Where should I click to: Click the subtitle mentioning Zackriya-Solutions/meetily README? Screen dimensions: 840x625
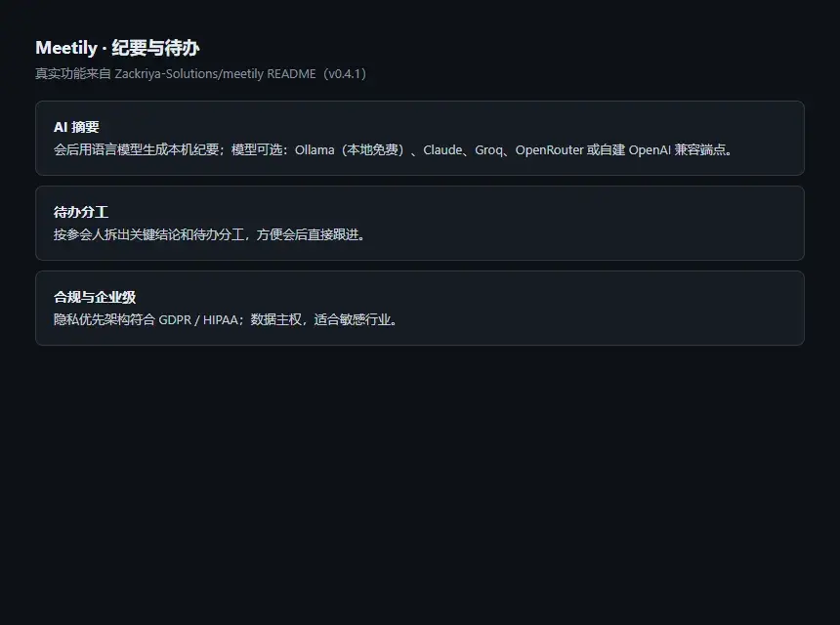tap(201, 73)
